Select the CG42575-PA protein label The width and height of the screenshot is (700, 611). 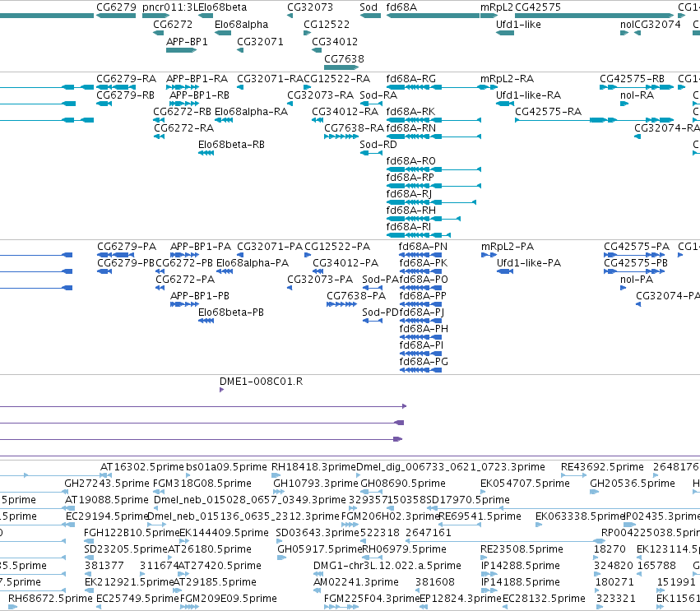click(637, 247)
